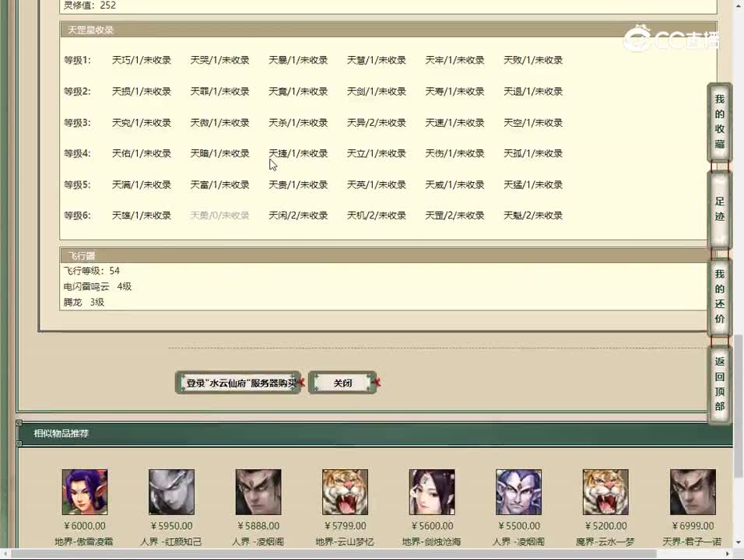Open the 人界-红颜知己 character portrait
The width and height of the screenshot is (744, 560).
(171, 492)
